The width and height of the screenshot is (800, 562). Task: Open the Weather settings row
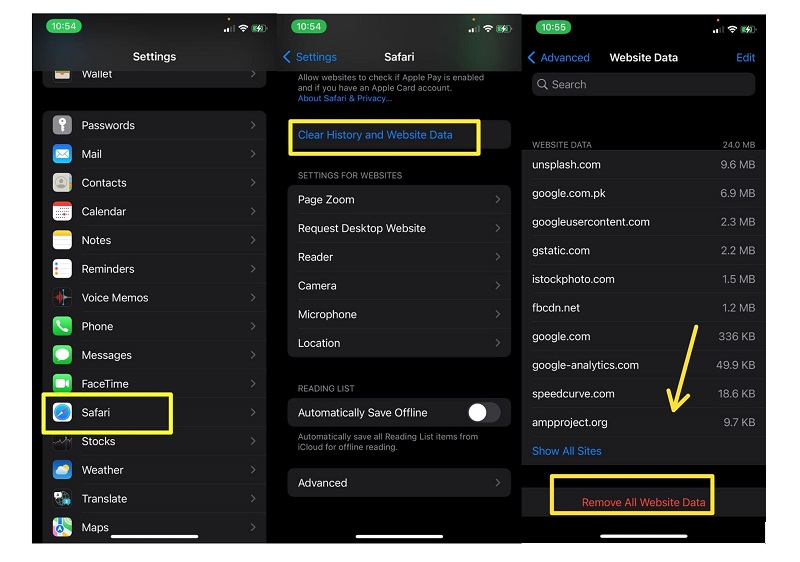click(x=155, y=470)
